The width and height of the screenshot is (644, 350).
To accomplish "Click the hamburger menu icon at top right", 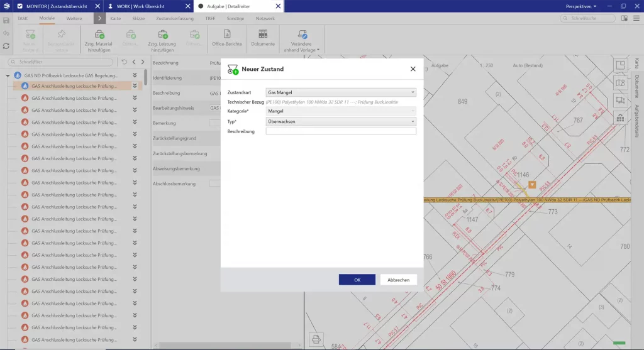I will (636, 19).
